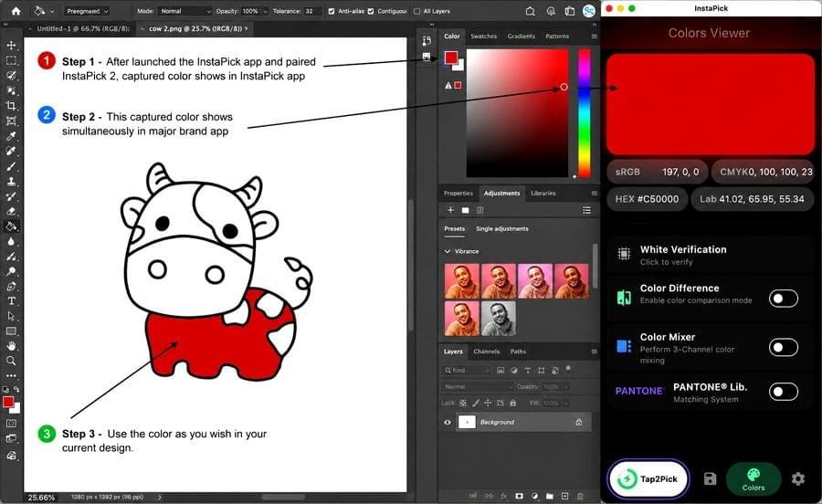Screen dimensions: 822x504
Task: Delete layer using trash icon
Action: pyautogui.click(x=580, y=496)
